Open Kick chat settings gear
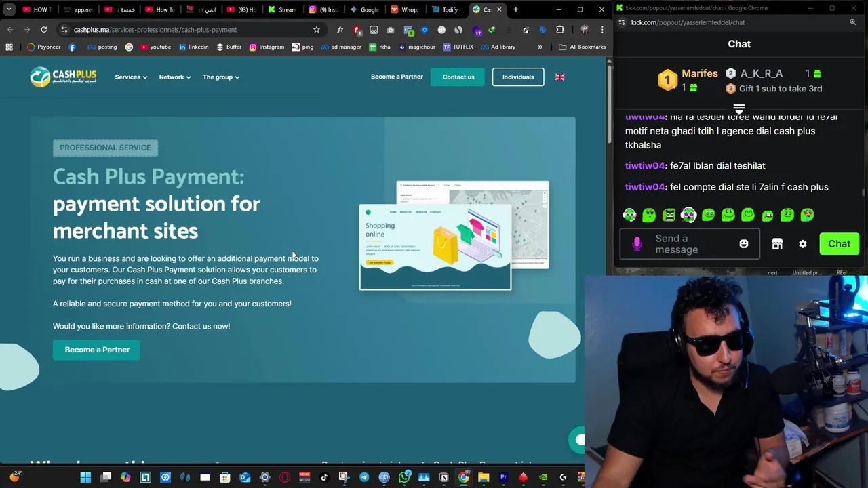The width and height of the screenshot is (868, 488). pos(803,244)
